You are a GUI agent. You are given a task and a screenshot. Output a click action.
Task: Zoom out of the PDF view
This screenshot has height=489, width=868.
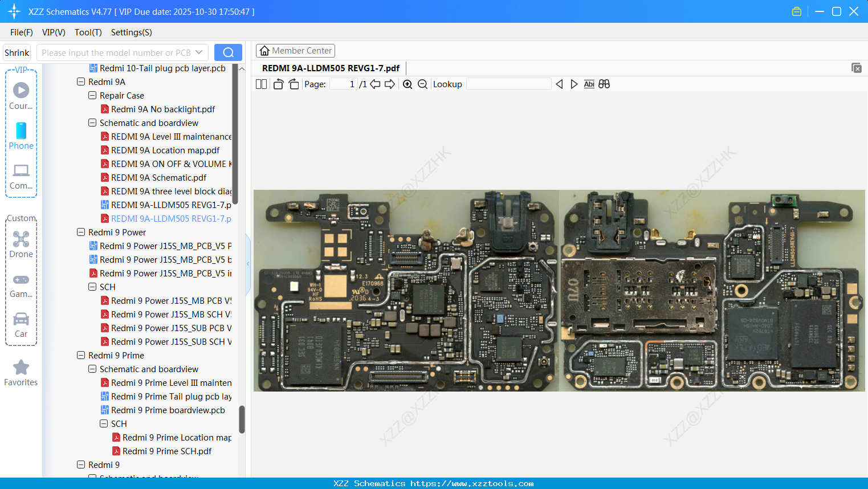422,84
